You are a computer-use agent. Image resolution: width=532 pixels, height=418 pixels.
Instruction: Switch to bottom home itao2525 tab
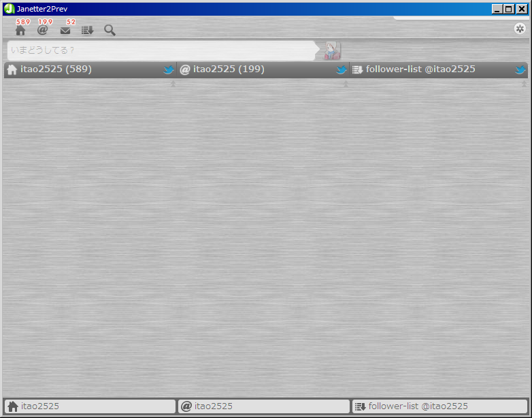point(90,406)
